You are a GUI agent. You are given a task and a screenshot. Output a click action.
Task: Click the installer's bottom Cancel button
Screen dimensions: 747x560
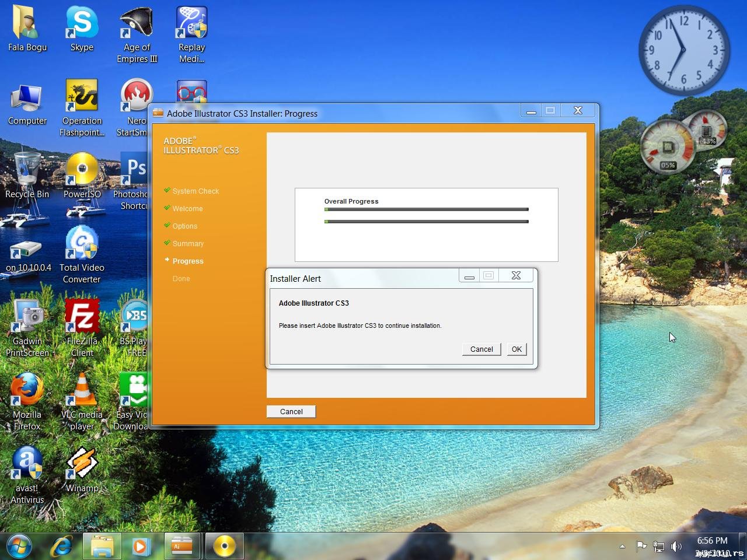[x=291, y=411]
